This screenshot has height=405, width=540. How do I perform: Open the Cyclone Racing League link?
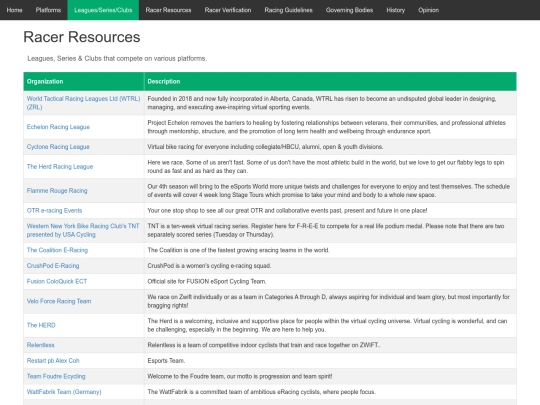point(58,147)
